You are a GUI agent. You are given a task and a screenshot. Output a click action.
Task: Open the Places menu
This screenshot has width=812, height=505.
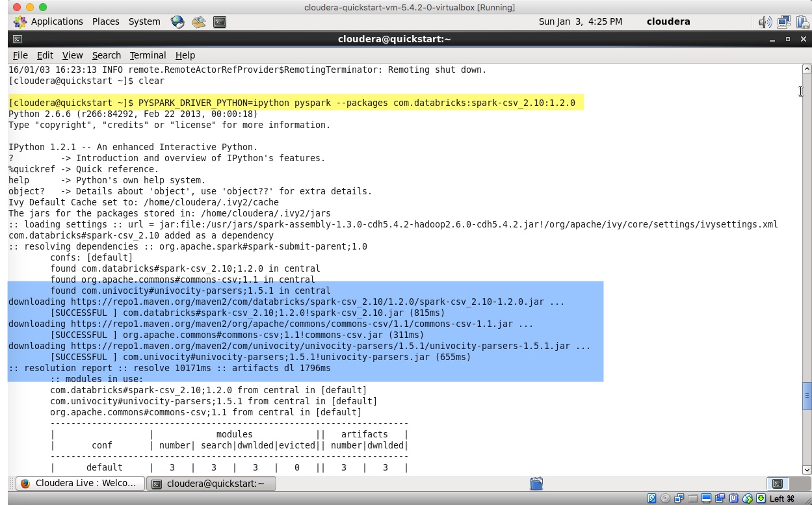click(x=105, y=21)
